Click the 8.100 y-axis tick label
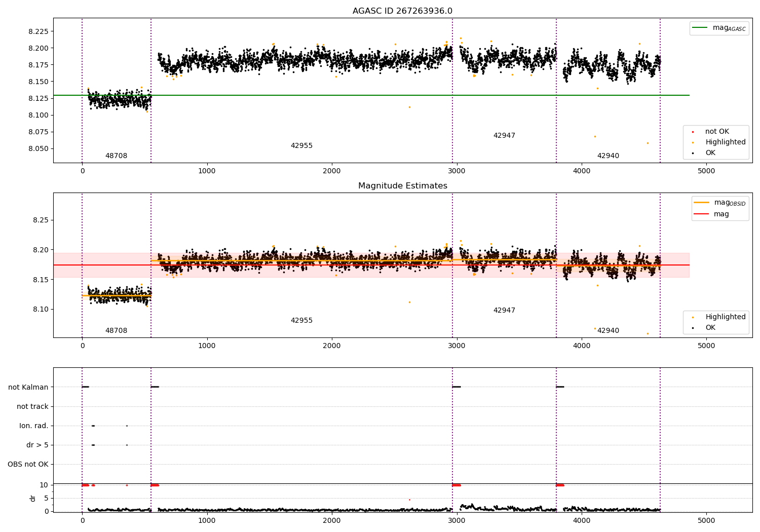The height and width of the screenshot is (532, 760). pyautogui.click(x=39, y=115)
